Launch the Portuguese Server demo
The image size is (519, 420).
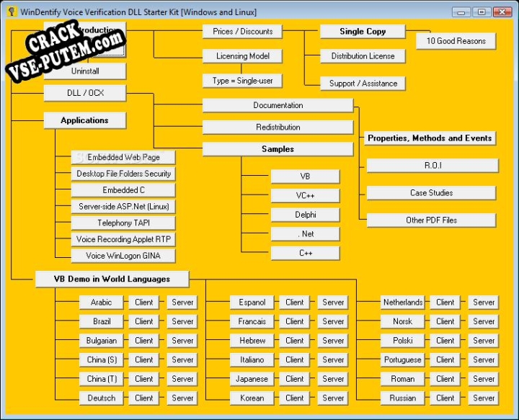[484, 360]
